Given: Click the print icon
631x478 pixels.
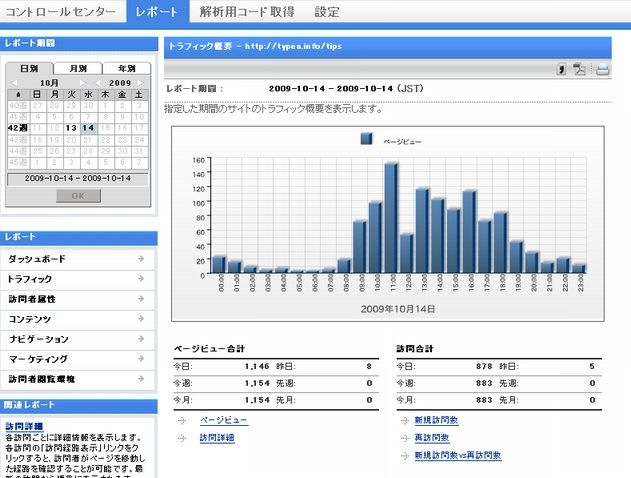Looking at the screenshot, I should 602,69.
